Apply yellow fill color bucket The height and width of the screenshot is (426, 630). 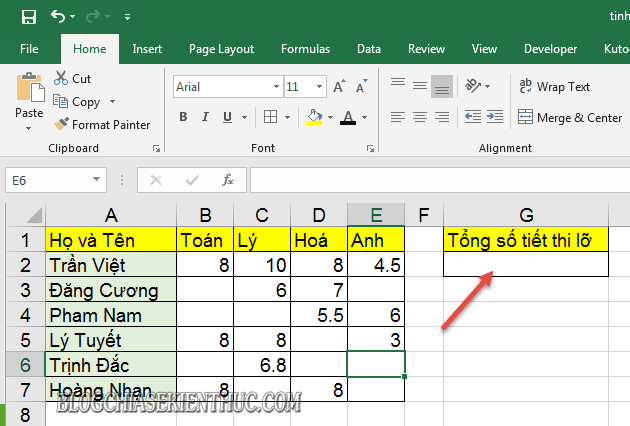tap(314, 117)
